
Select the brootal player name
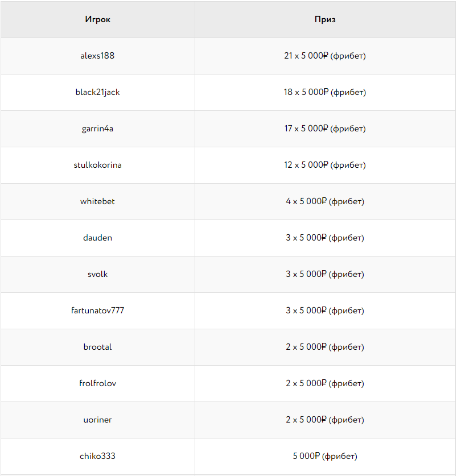click(x=97, y=347)
